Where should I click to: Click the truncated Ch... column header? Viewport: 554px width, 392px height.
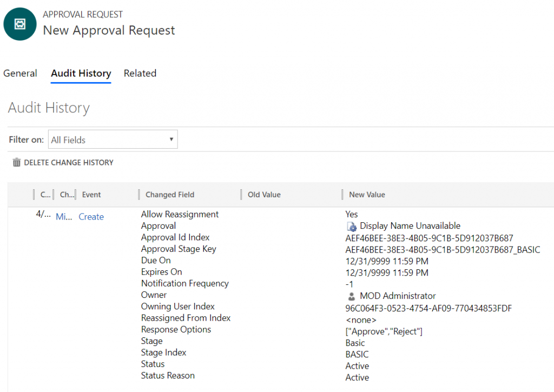pos(67,195)
